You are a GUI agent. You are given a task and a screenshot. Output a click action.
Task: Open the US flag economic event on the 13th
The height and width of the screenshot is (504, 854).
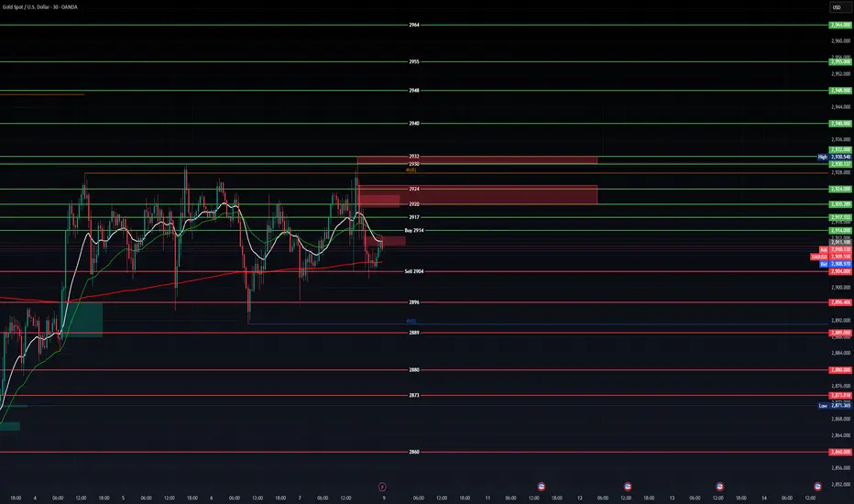click(x=719, y=487)
